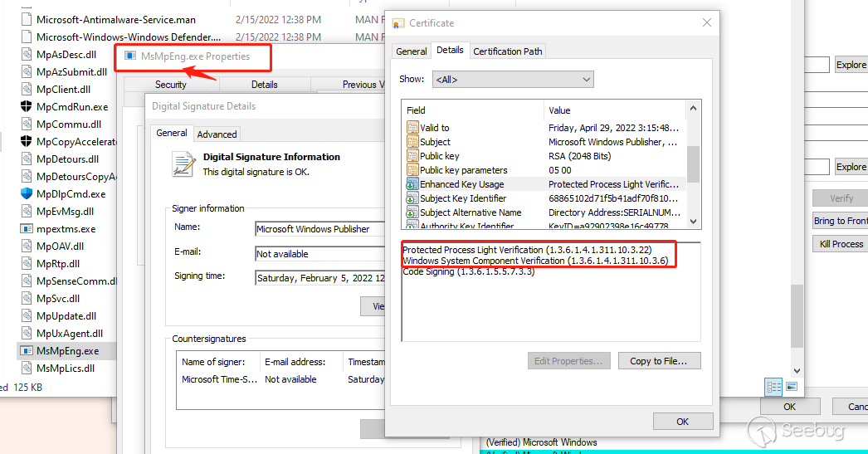Click the field list scroll down arrow

pyautogui.click(x=694, y=222)
